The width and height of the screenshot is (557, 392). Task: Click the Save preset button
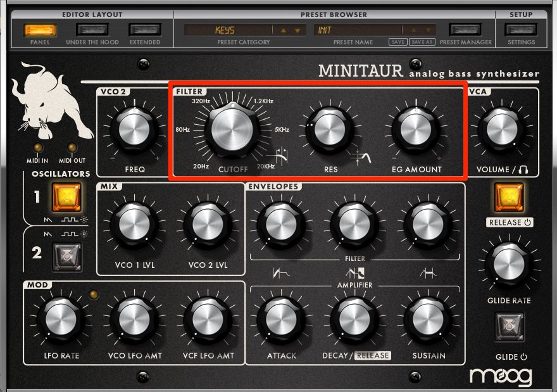398,42
